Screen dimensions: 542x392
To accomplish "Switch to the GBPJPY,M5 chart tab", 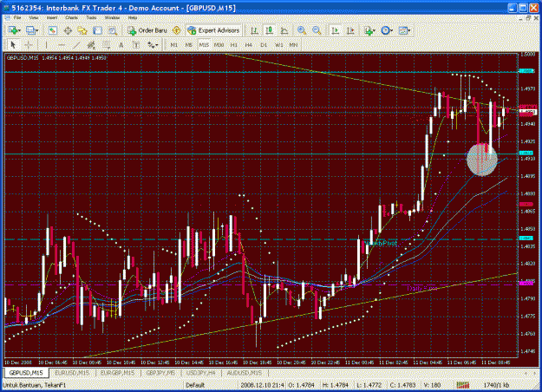I will coord(160,373).
